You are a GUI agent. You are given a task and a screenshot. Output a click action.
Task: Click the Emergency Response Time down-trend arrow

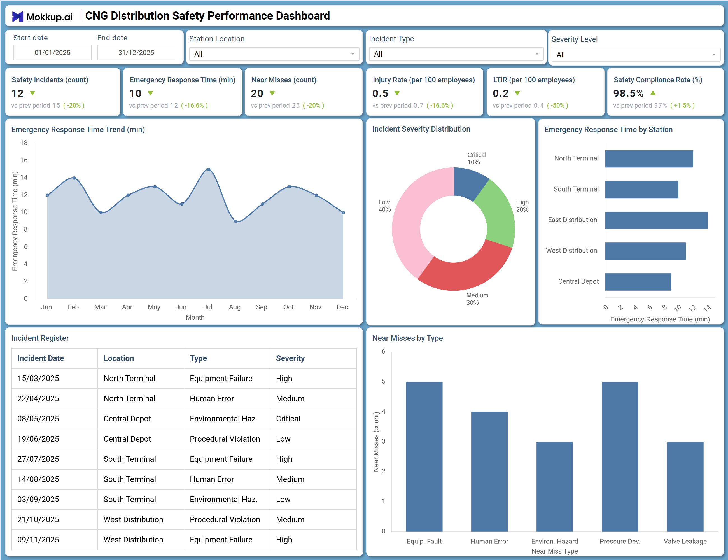pyautogui.click(x=150, y=93)
